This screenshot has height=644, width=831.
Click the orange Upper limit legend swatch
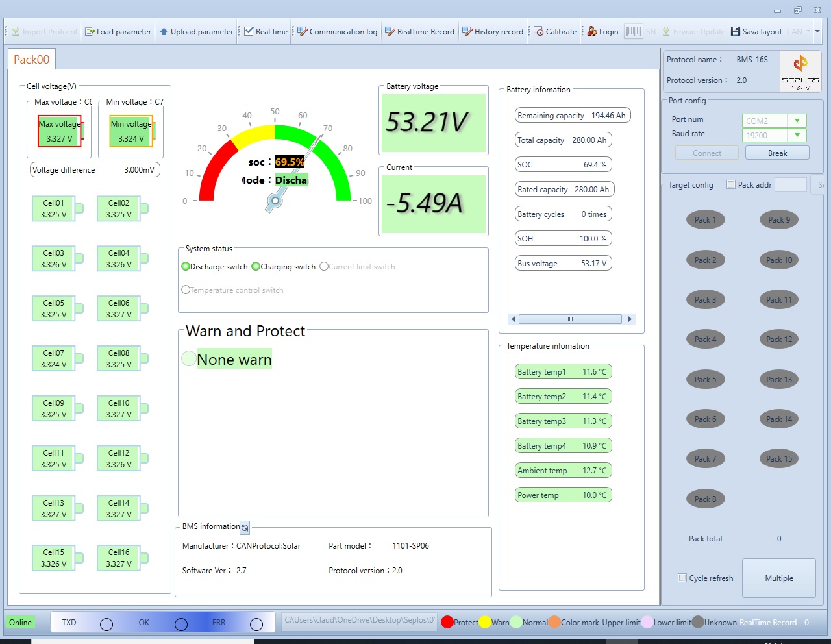click(554, 622)
